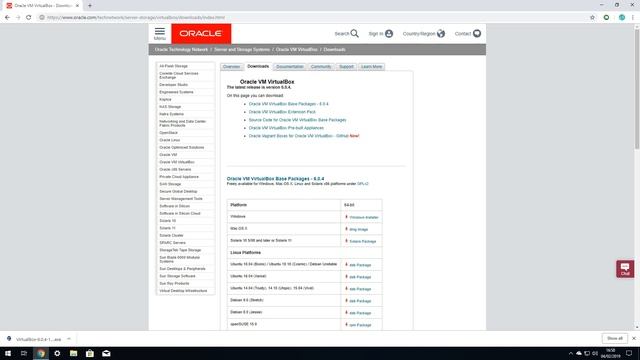640x360 pixels.
Task: Open Private Cloud Appliance sidebar link
Action: pyautogui.click(x=179, y=177)
